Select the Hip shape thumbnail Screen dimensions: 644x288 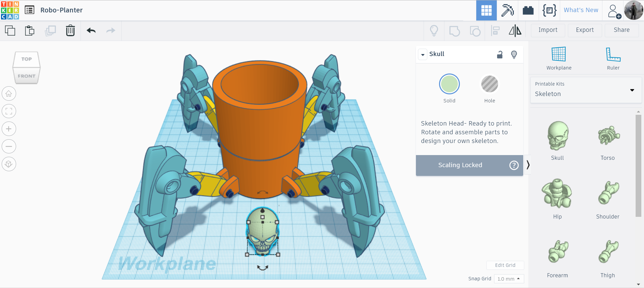coord(557,193)
